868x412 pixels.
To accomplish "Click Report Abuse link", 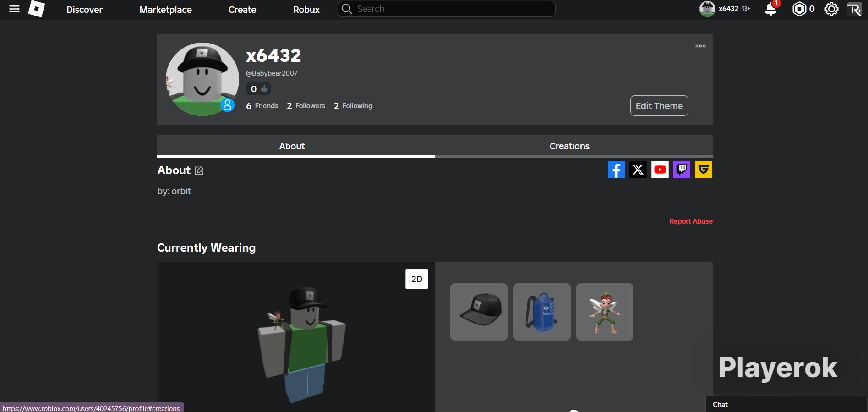I will [691, 221].
